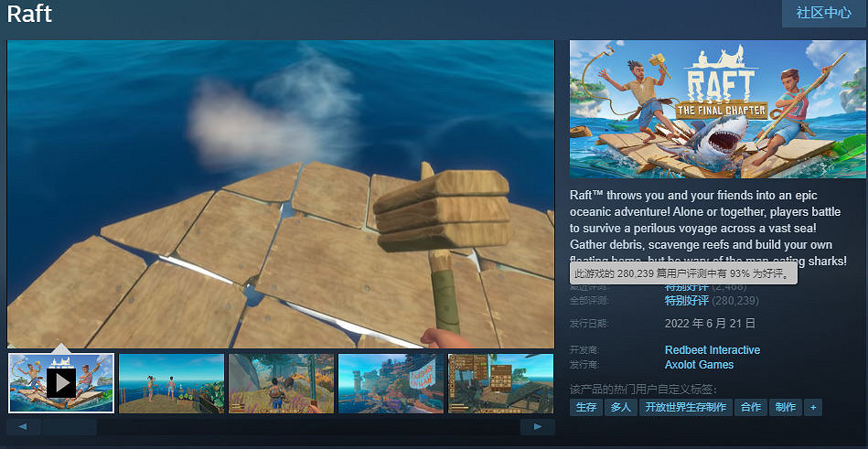Select the 合作 tag

pyautogui.click(x=751, y=408)
